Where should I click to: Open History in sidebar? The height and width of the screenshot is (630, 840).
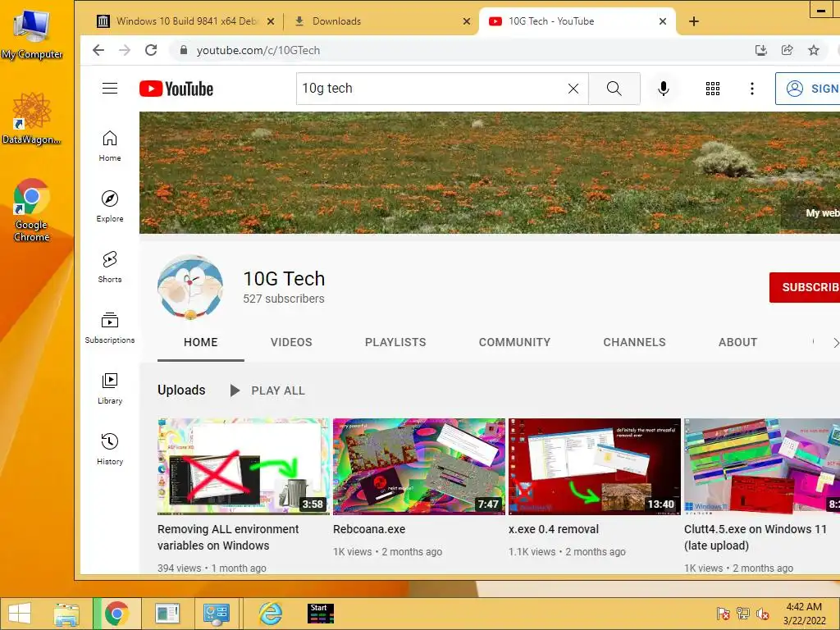(x=110, y=449)
